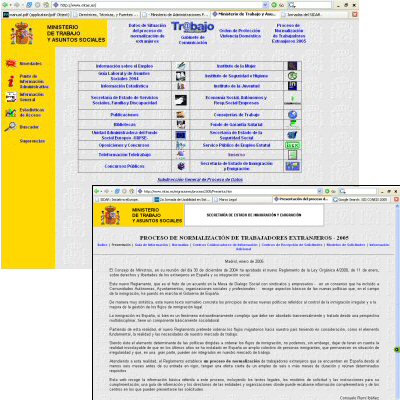
Task: Open Subdirección General de Proceso de Datos link
Action: coord(200,179)
